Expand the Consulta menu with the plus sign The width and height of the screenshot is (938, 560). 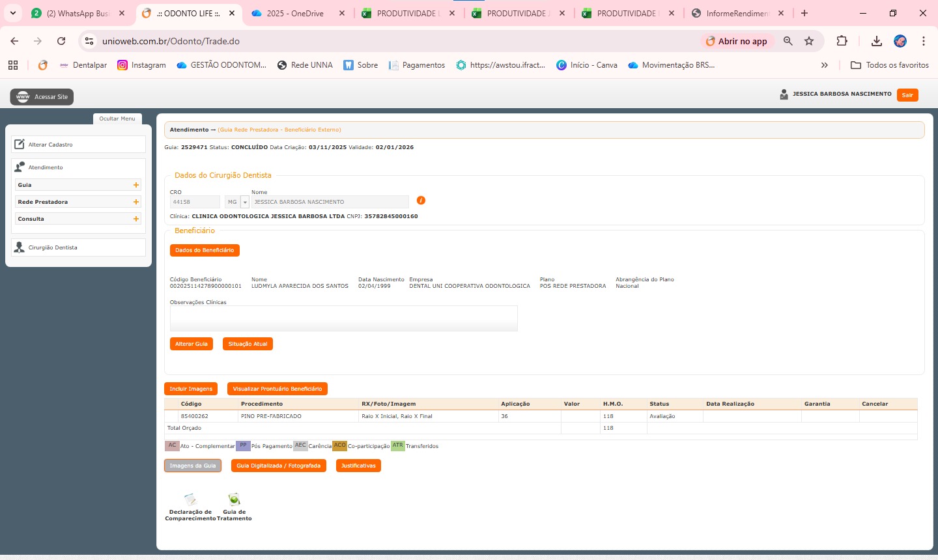136,219
